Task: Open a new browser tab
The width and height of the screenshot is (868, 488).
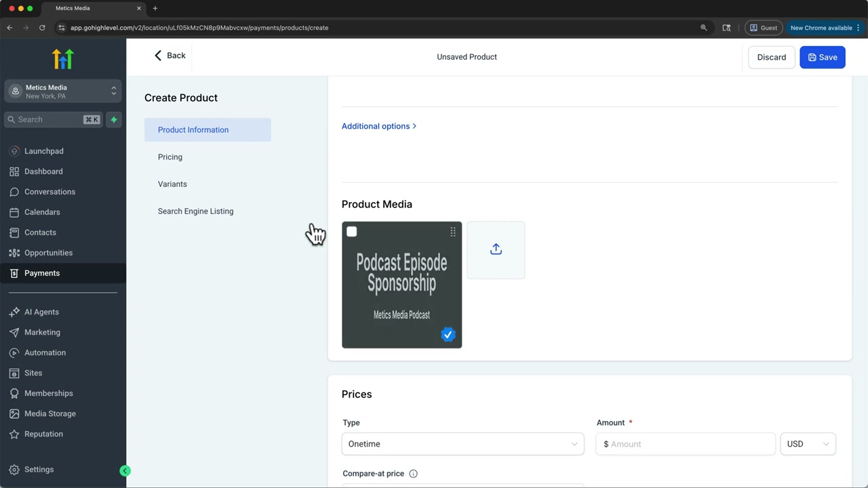Action: (x=155, y=8)
